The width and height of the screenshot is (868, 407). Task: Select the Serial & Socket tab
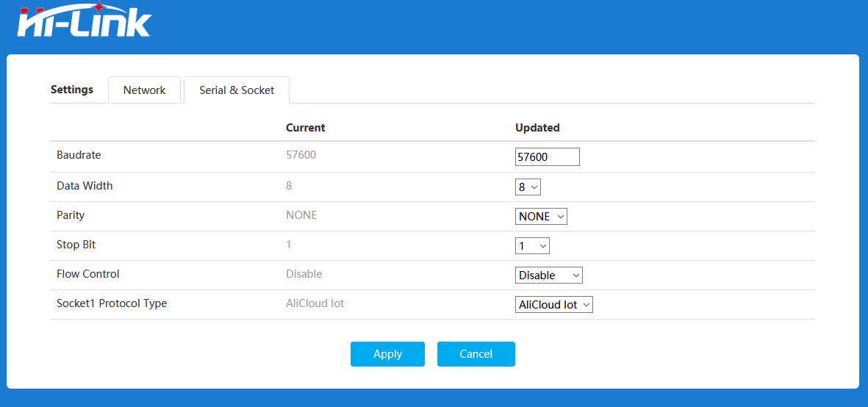click(x=237, y=90)
